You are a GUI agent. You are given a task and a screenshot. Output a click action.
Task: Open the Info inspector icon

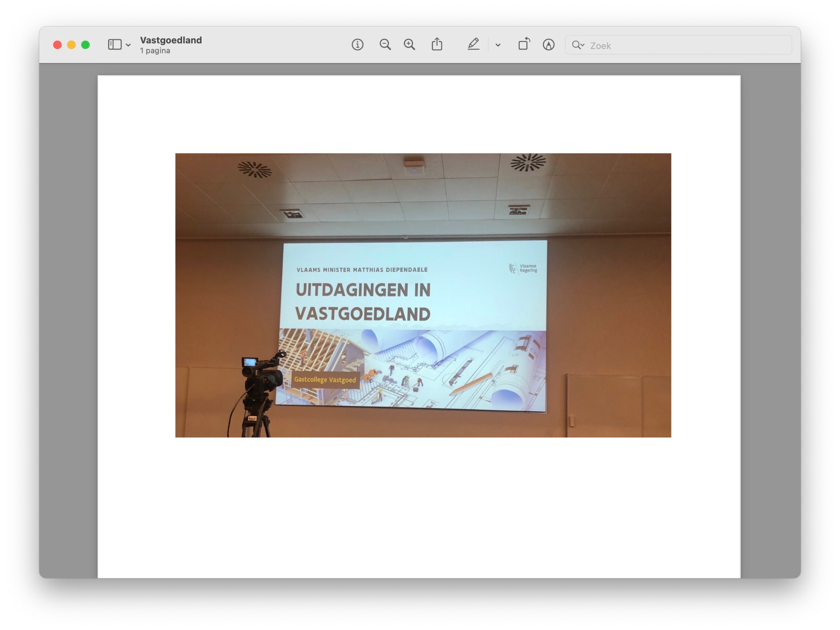click(357, 45)
